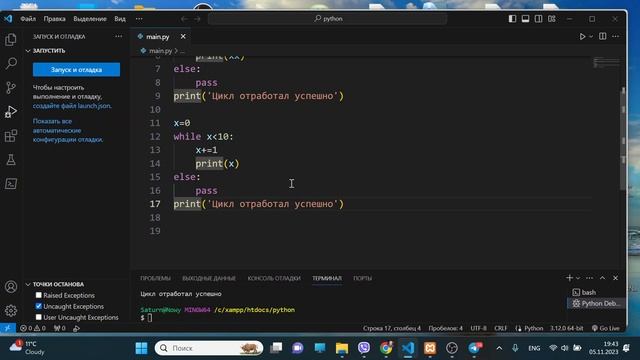640x360 pixels.
Task: Click the ports forwarded status item
Action: pyautogui.click(x=60, y=328)
